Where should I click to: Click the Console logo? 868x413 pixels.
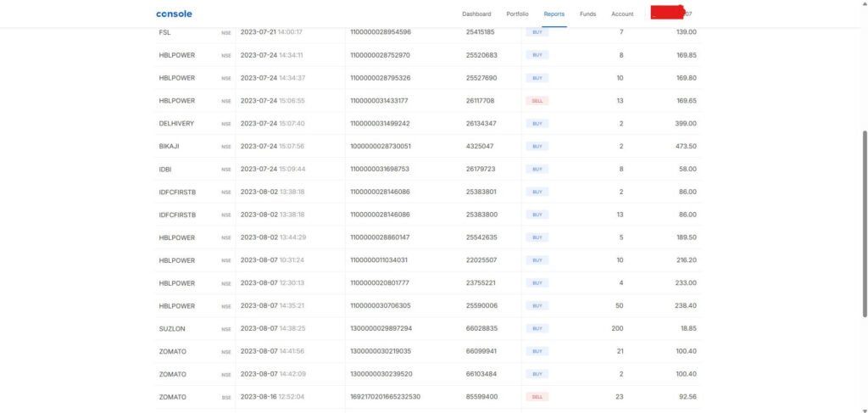click(x=174, y=14)
